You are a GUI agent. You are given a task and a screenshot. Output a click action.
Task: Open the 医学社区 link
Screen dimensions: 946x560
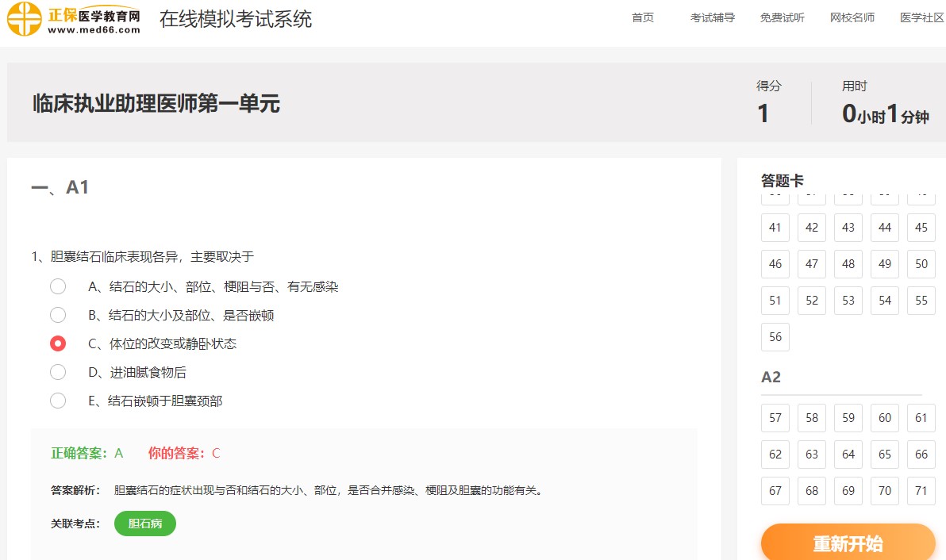click(921, 17)
